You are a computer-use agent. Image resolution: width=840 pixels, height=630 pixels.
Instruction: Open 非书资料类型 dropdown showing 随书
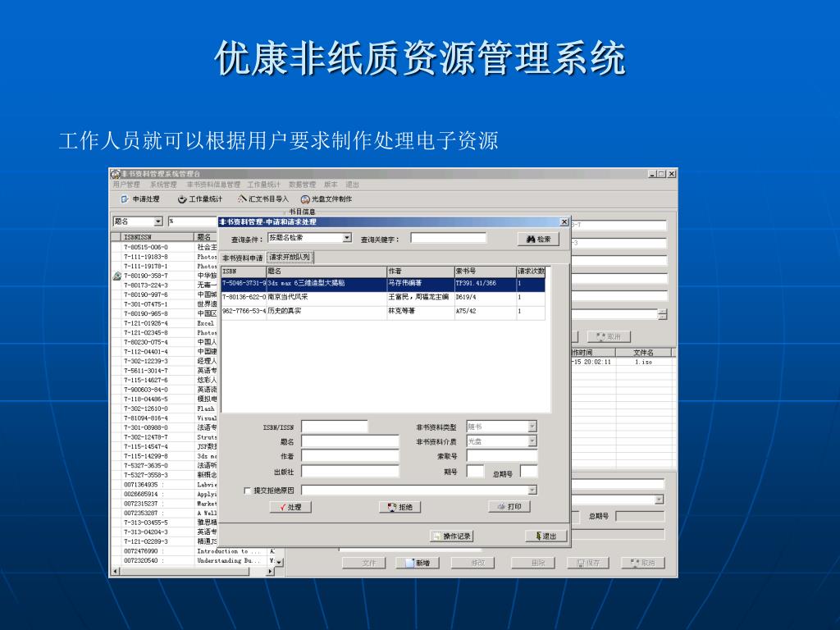(532, 427)
